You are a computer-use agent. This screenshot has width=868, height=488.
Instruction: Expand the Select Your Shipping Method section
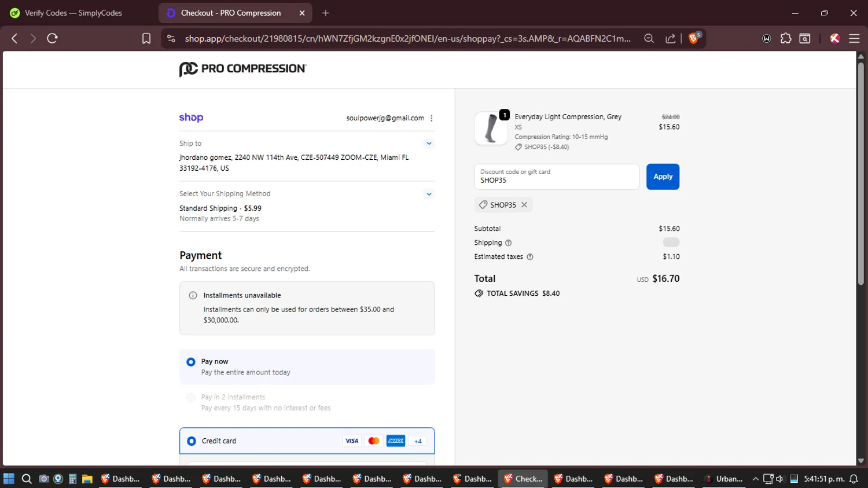tap(429, 194)
